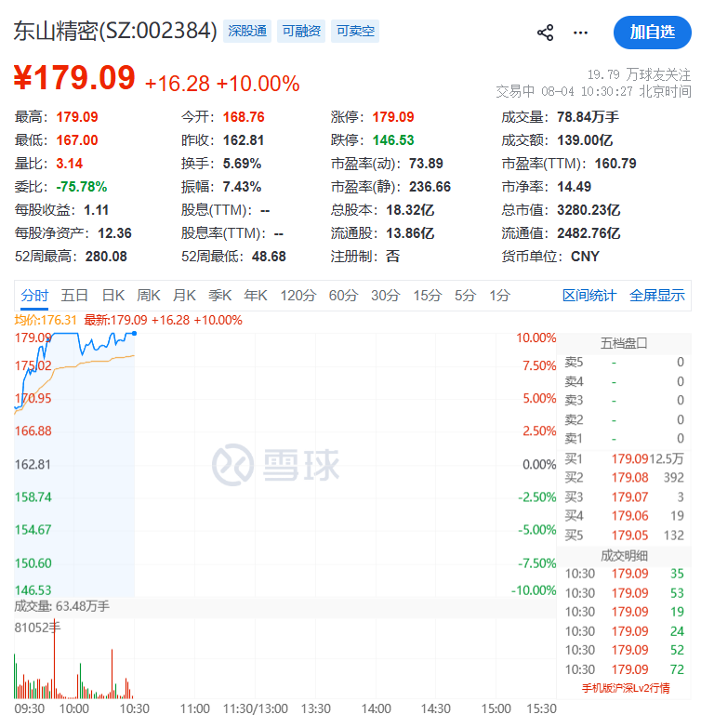The height and width of the screenshot is (728, 701).
Task: Click the 总市值 value 3280.23亿
Action: [x=589, y=210]
